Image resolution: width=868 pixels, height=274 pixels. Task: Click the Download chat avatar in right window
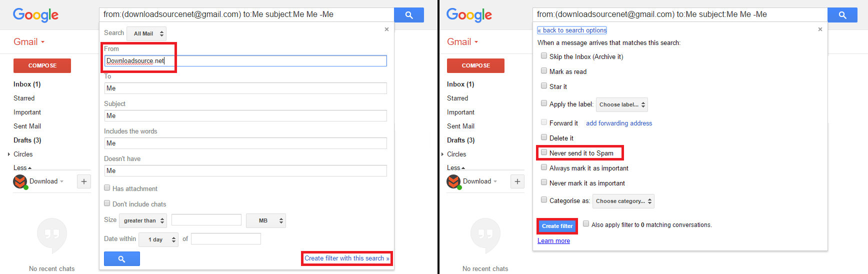coord(453,181)
